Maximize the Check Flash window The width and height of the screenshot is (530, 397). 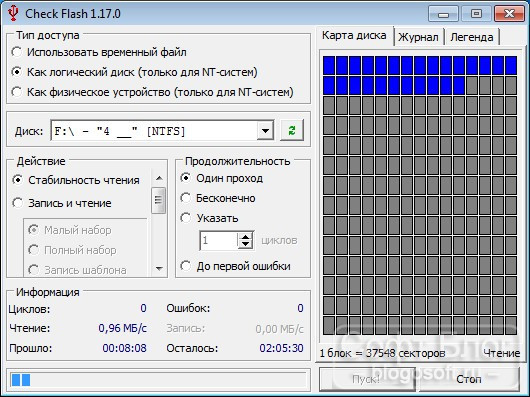click(476, 14)
